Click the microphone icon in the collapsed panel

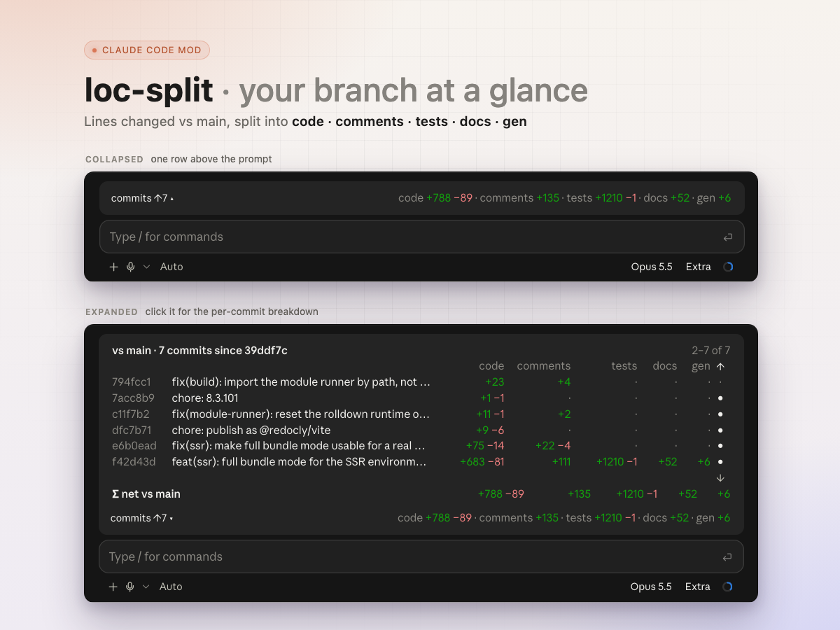click(130, 267)
